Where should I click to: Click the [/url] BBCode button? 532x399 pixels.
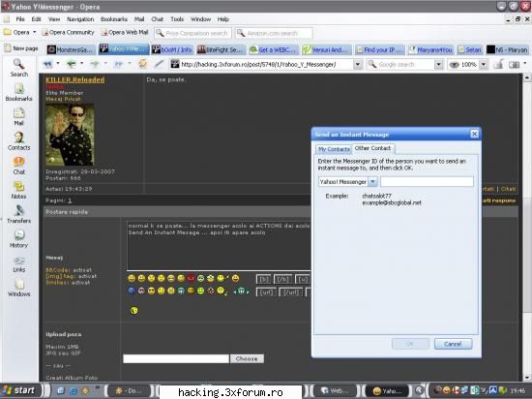coord(291,292)
